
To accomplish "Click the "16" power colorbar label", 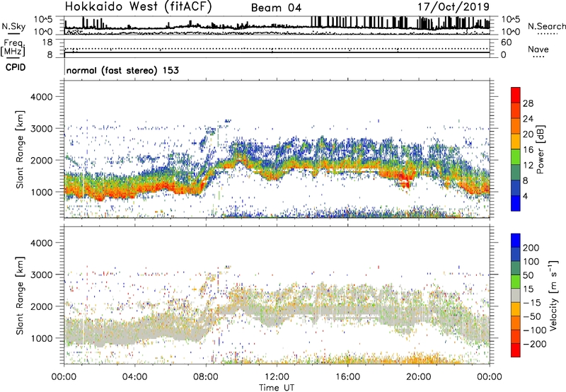I will [528, 150].
